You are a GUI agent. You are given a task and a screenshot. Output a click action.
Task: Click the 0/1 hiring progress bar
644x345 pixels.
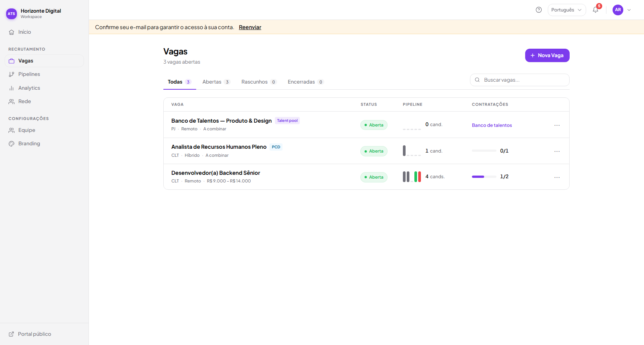click(484, 151)
